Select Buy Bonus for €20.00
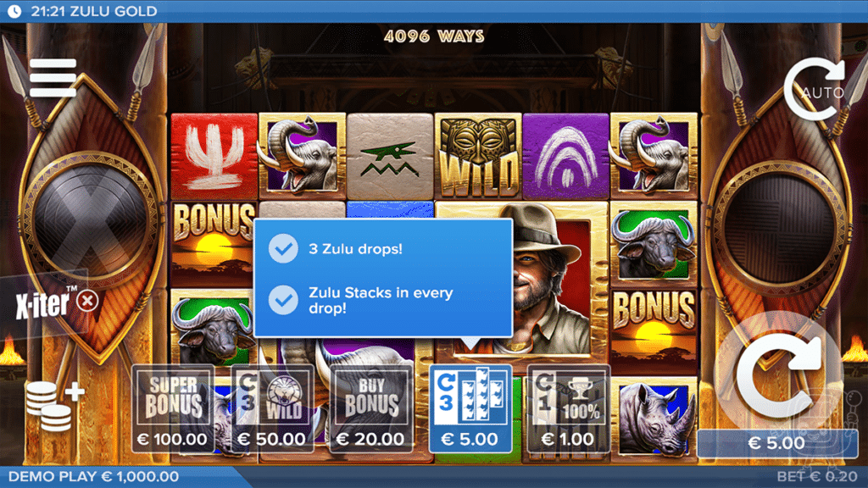868x488 pixels. click(371, 409)
